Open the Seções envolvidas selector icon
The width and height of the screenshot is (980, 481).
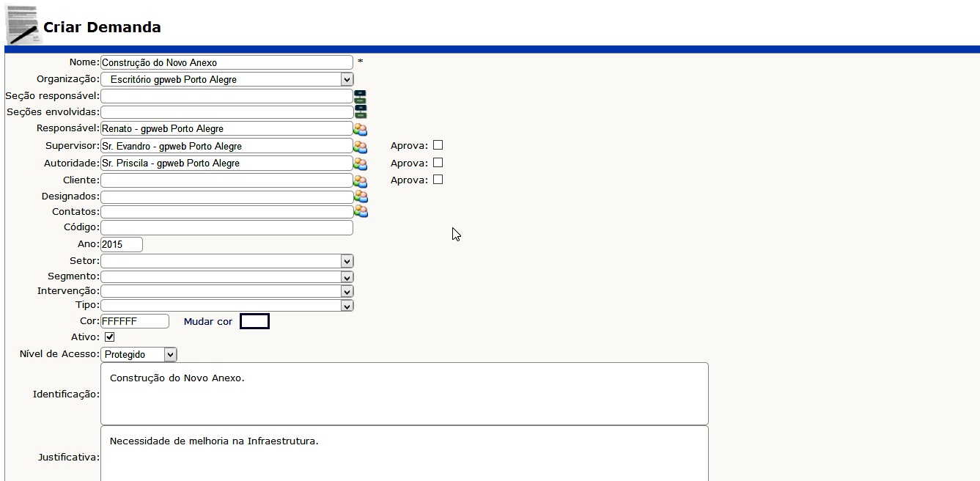[360, 112]
